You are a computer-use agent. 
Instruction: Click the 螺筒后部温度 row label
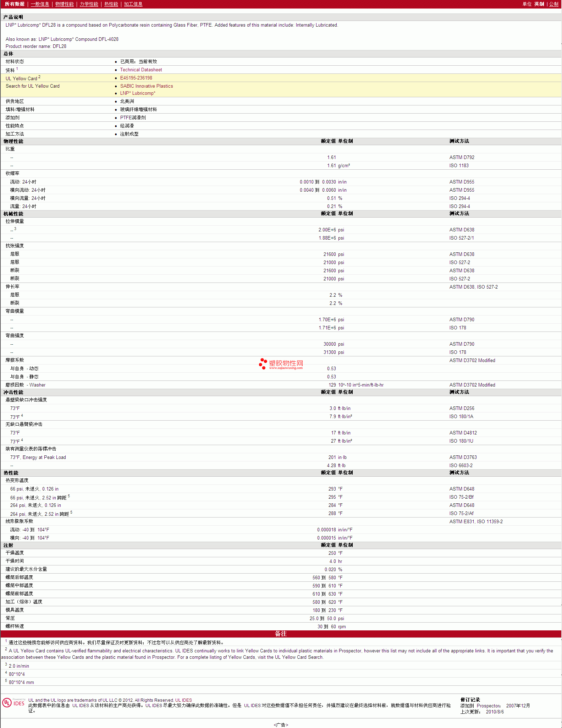click(x=20, y=578)
